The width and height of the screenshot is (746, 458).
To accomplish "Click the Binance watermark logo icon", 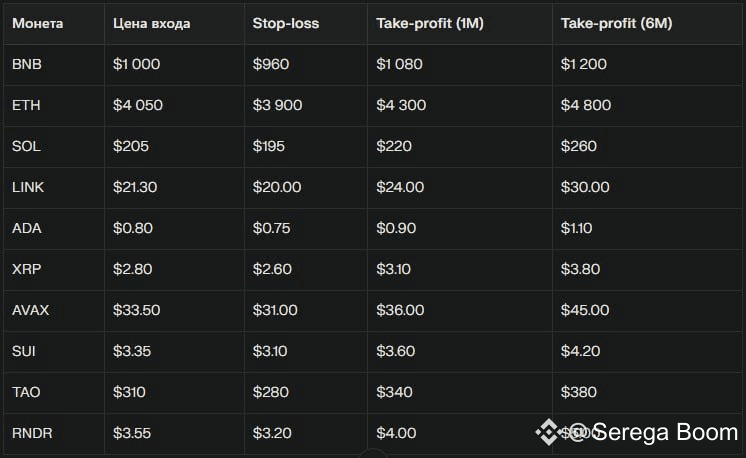I will click(548, 432).
